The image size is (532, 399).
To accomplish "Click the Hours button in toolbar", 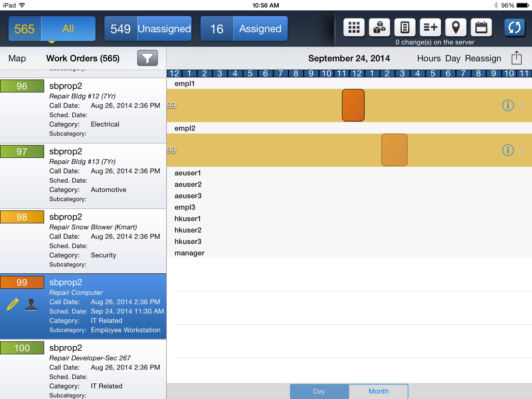I will tap(429, 58).
